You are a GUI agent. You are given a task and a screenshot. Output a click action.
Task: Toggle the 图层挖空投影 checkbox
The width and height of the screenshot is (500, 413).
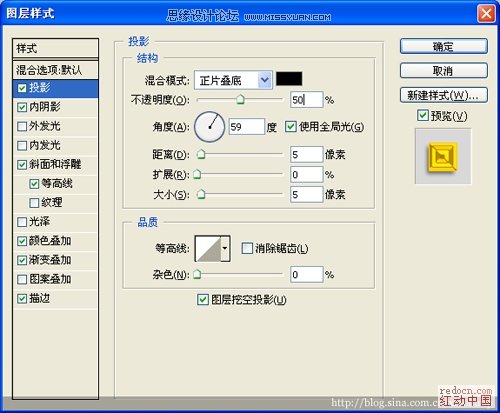point(203,300)
